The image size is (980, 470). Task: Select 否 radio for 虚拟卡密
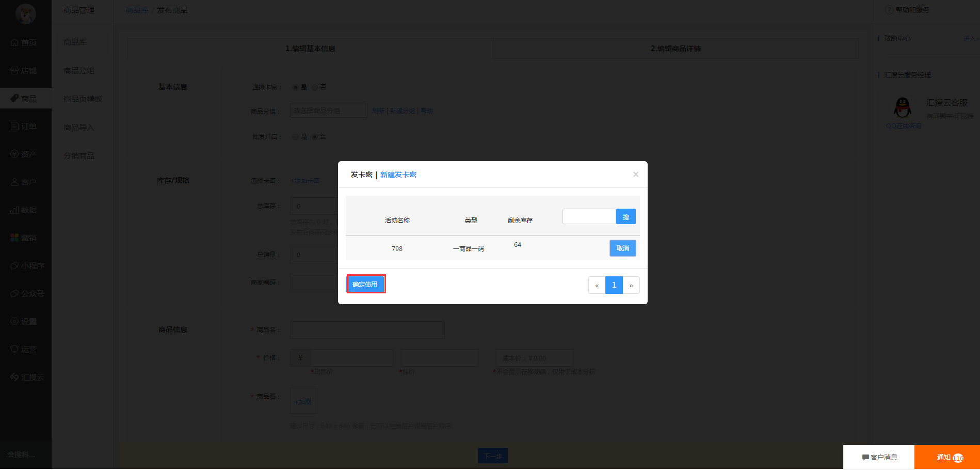[x=315, y=87]
